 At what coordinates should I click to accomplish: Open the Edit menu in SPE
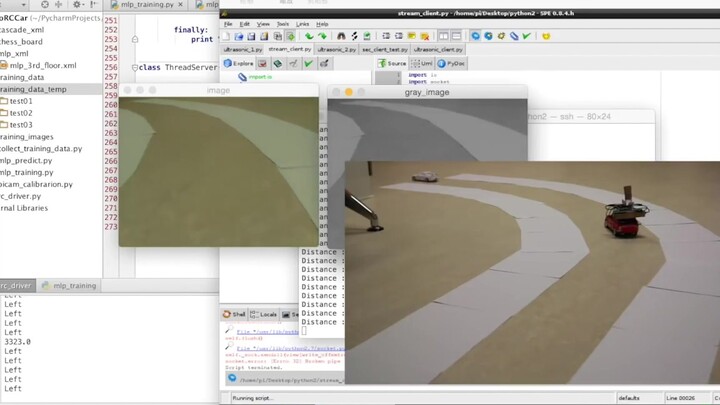[245, 24]
